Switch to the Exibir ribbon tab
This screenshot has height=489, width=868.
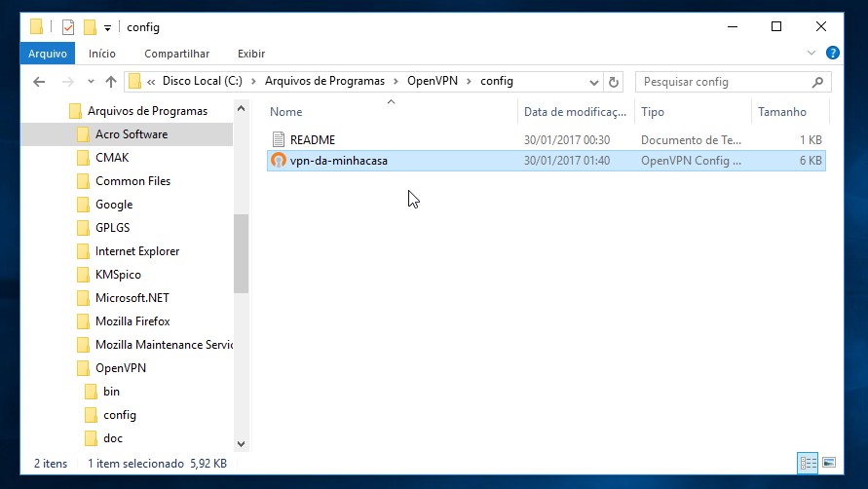point(251,54)
